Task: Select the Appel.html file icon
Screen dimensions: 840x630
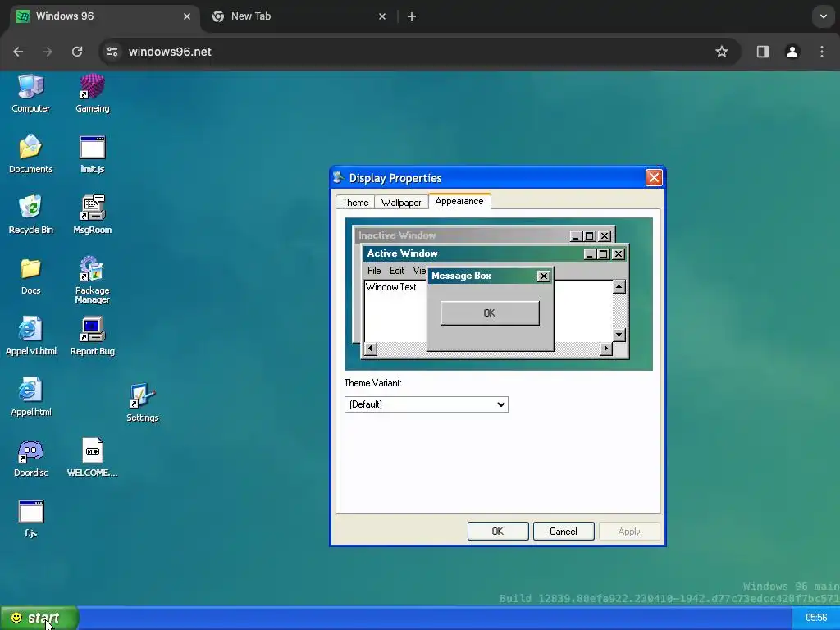Action: click(30, 397)
